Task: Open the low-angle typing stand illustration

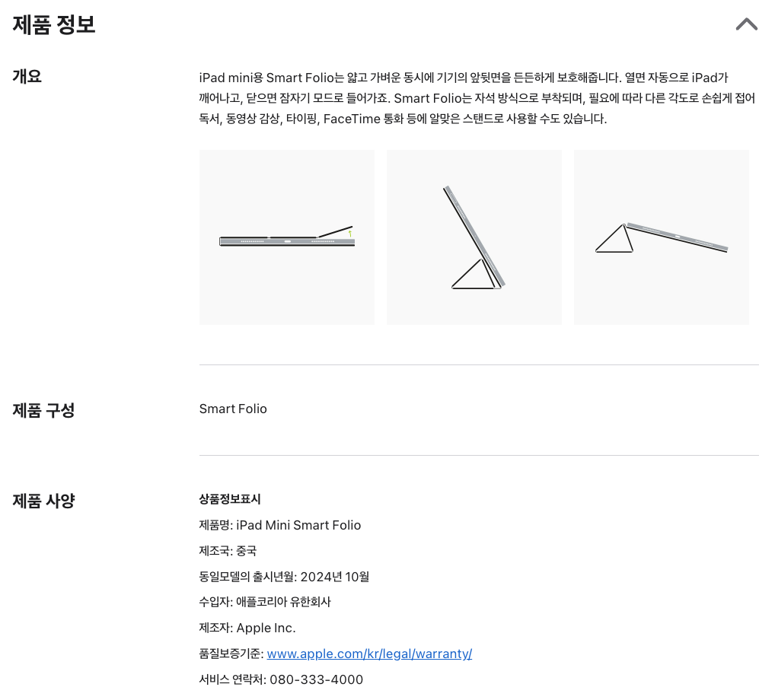Action: 662,237
